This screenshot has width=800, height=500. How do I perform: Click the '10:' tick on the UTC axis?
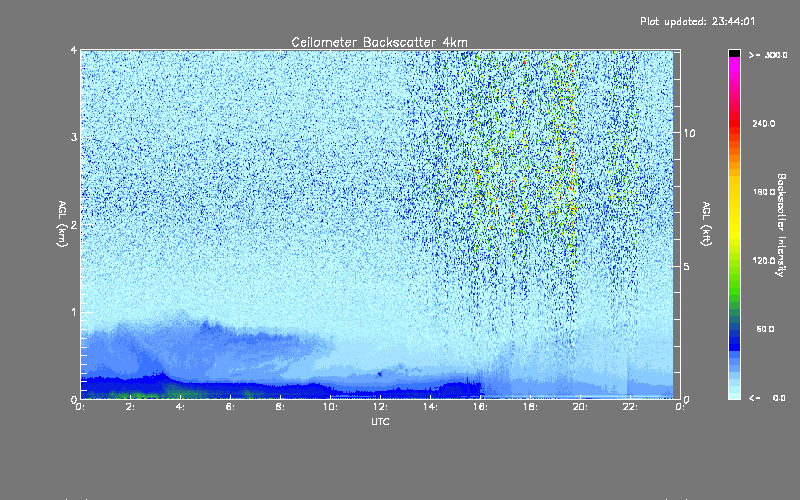tap(330, 407)
